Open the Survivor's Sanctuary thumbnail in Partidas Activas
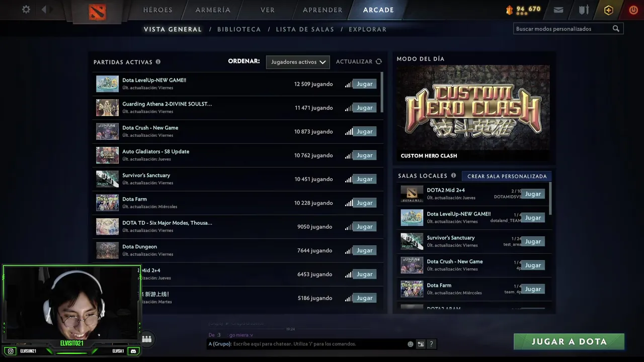 [x=107, y=179]
